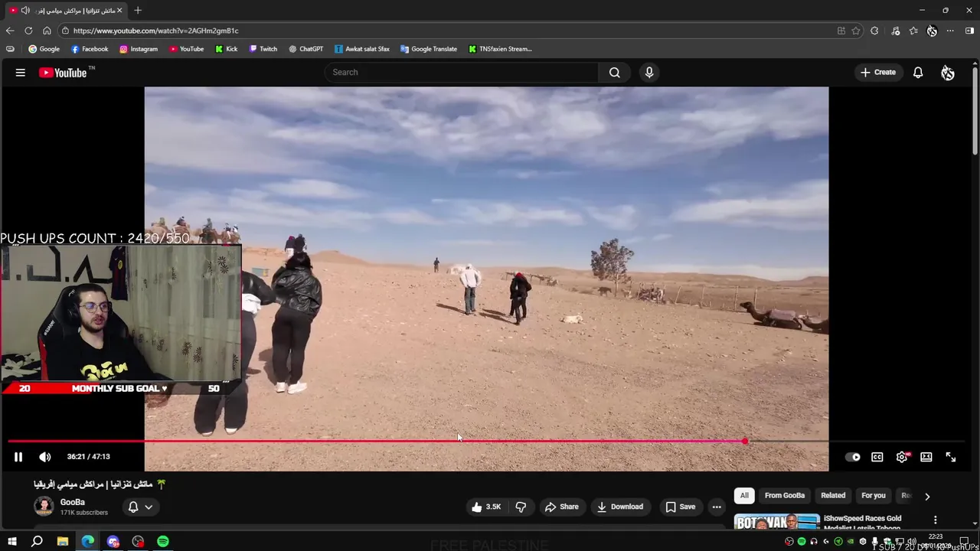Close the current YouTube tab

click(x=119, y=10)
